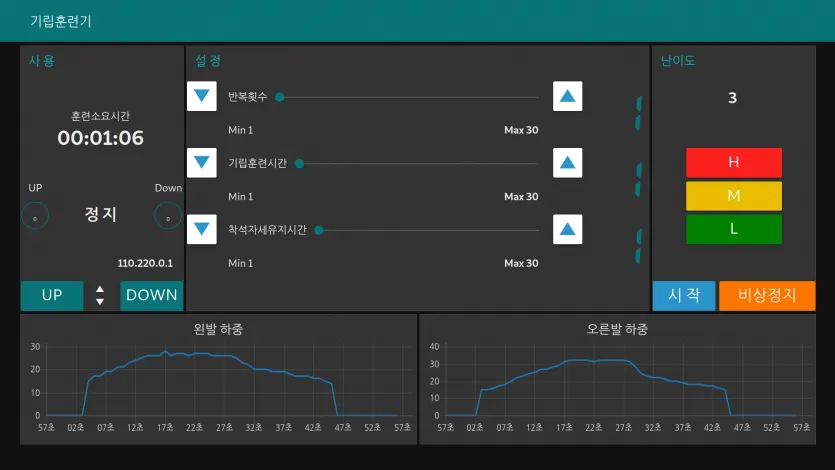Increase 반복횟수 with the up arrow
Image resolution: width=835 pixels, height=470 pixels.
[568, 96]
